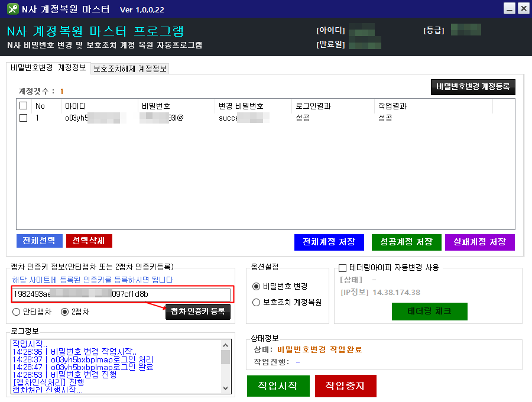Screen dimensions: 532x402
Task: Click log line 14:28:47 로그인 완료
Action: point(83,367)
